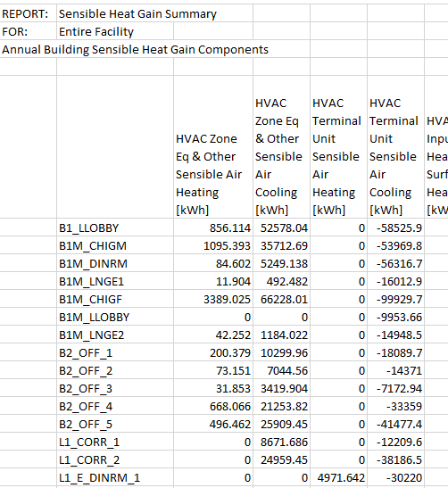
Task: Click the 25909.45 value
Action: click(x=281, y=424)
